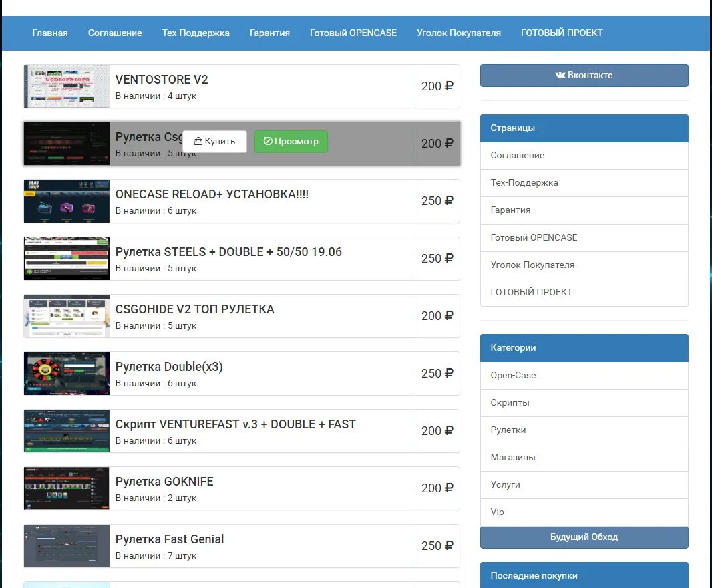
Task: Click the Вконтакте button
Action: point(584,76)
